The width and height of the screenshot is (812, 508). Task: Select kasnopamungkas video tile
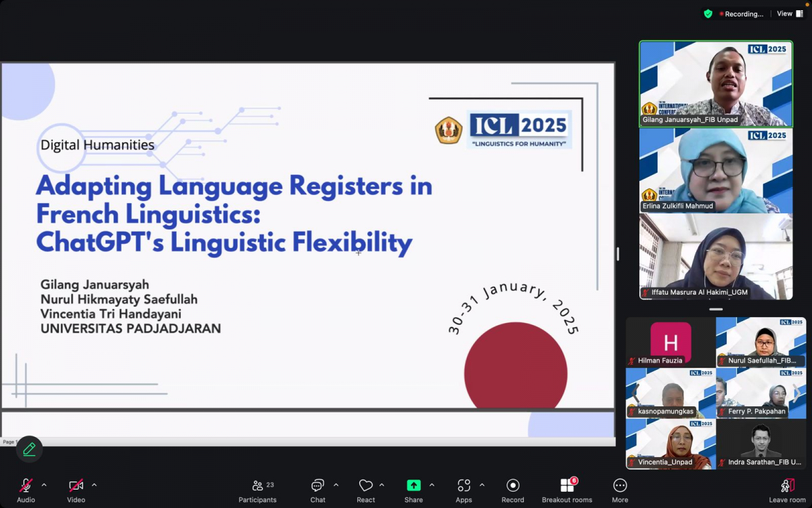tap(671, 393)
